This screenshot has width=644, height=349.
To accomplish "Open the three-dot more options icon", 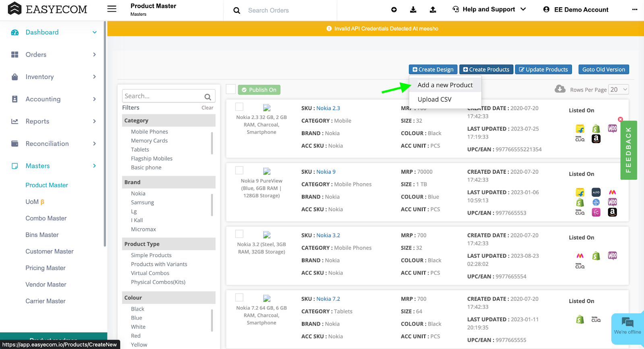I will [635, 10].
